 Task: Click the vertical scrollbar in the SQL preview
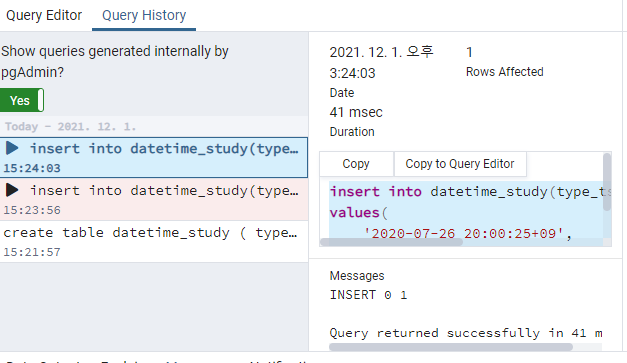pos(607,182)
